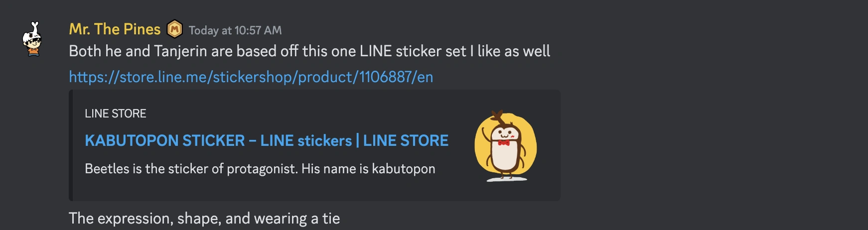The width and height of the screenshot is (868, 230).
Task: Click the message mentioning Tanjerin
Action: (x=309, y=51)
